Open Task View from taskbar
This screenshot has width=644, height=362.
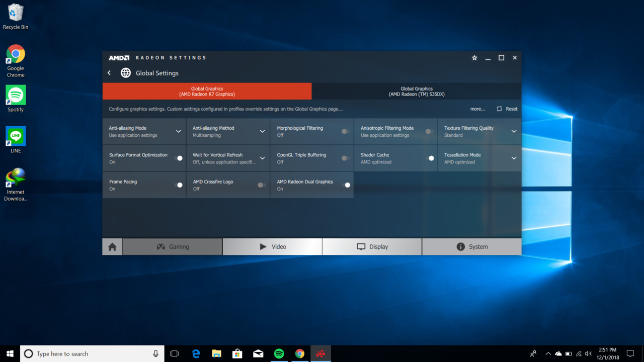[175, 354]
